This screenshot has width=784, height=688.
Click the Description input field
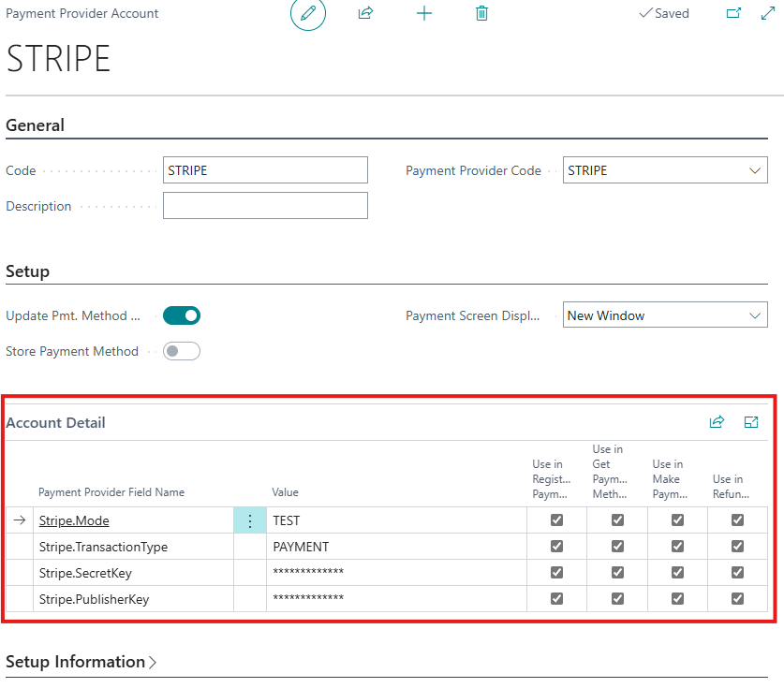(265, 206)
